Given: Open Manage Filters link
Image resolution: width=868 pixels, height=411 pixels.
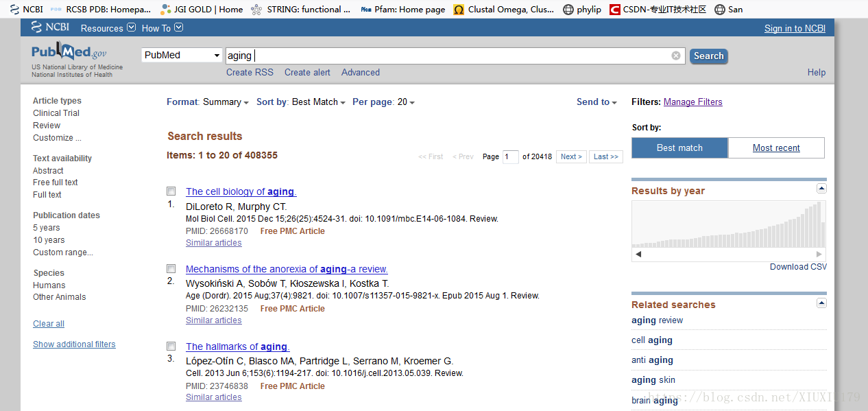Looking at the screenshot, I should click(693, 102).
